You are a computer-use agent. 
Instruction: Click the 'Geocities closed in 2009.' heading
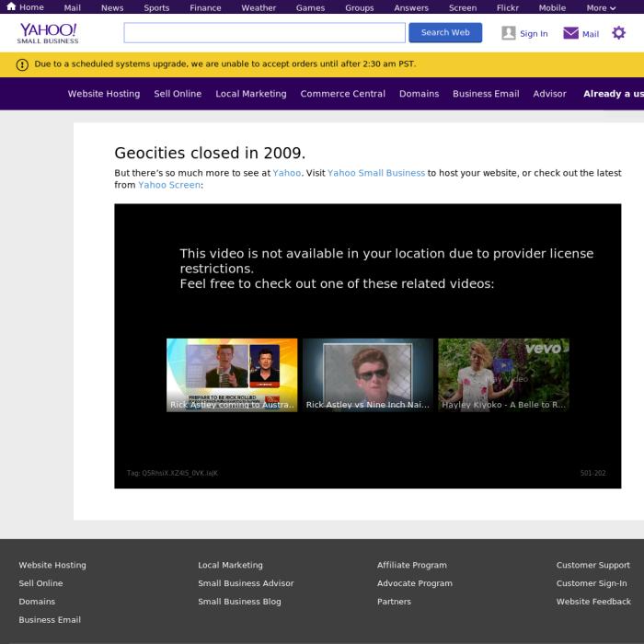coord(210,153)
